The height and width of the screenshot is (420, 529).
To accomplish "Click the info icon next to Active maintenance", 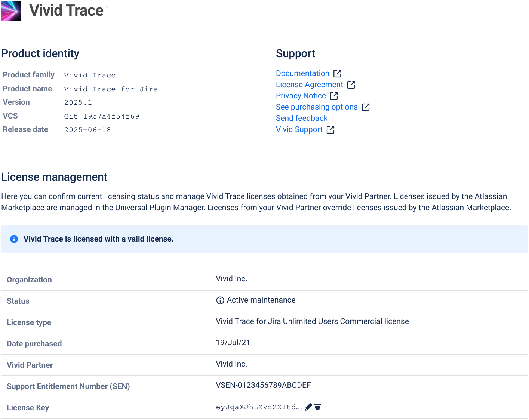I will click(220, 300).
